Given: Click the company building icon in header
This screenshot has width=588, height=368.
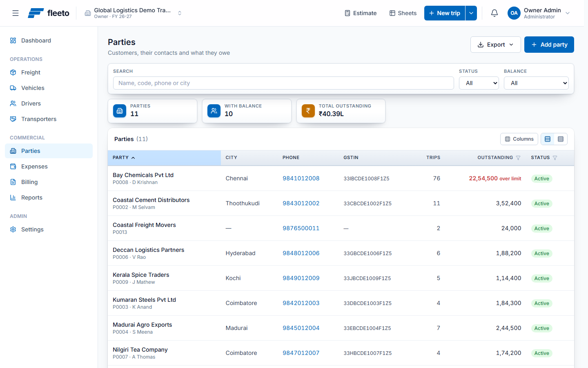Looking at the screenshot, I should tap(88, 13).
